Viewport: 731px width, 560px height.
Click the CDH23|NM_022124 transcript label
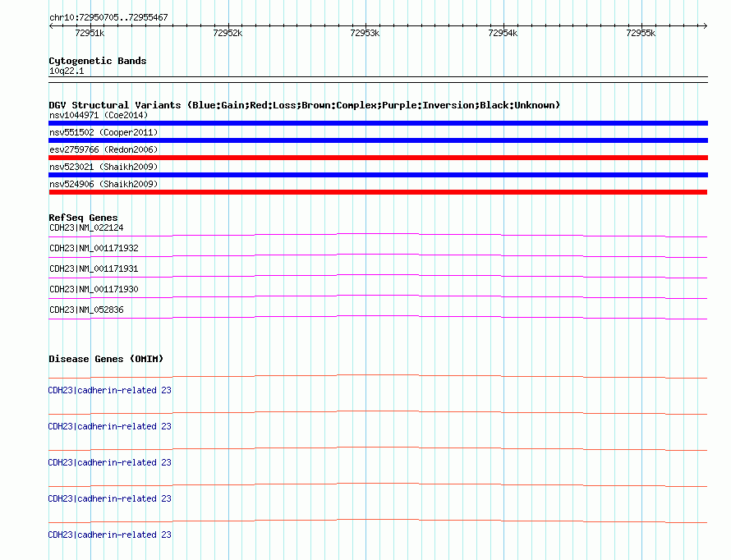[86, 227]
